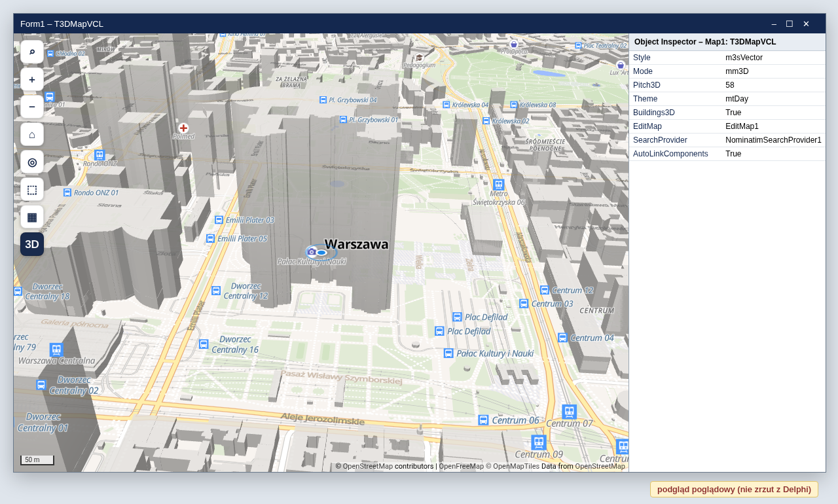
Task: Click the Pedagogium school marker icon
Action: tap(420, 58)
